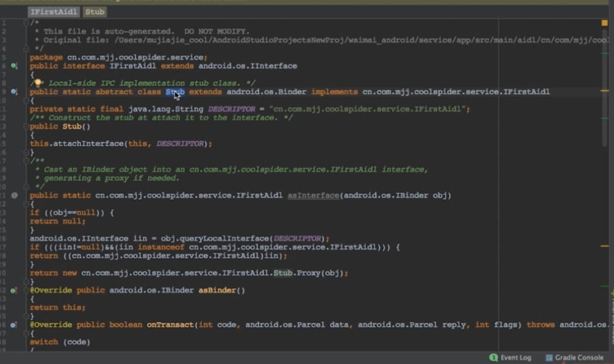Click DESCRIPTOR in the attachInterface call
Screen dimensions: 614x364
pyautogui.click(x=180, y=144)
